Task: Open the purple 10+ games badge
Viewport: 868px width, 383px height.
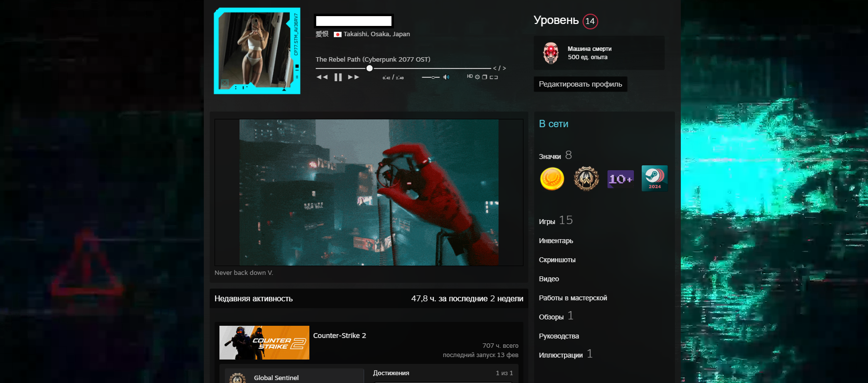Action: click(x=621, y=179)
